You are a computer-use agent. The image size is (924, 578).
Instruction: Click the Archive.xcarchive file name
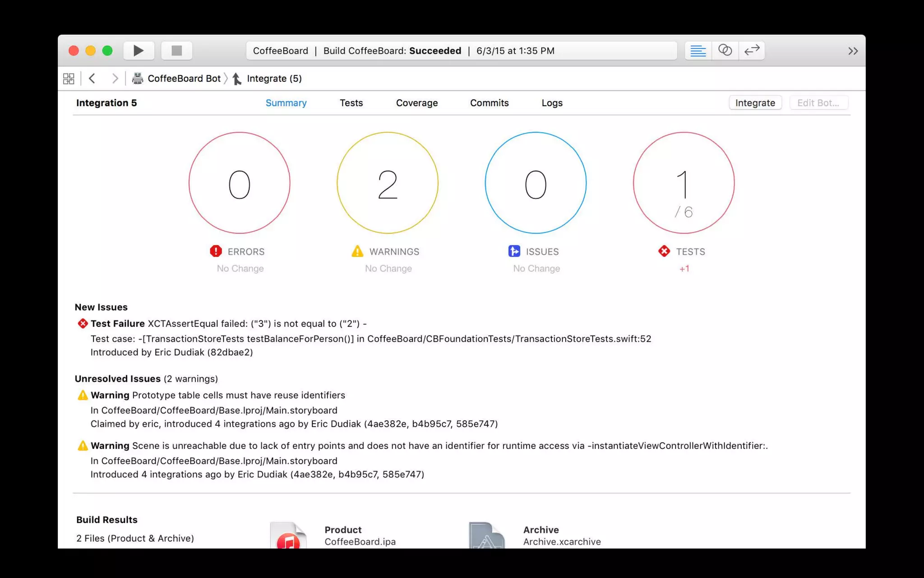click(x=562, y=541)
